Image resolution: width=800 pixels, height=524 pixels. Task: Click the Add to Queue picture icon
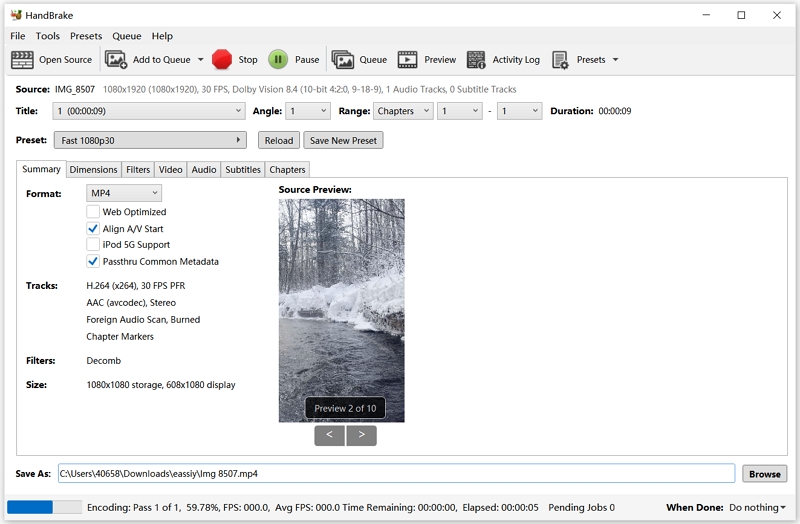coord(116,60)
